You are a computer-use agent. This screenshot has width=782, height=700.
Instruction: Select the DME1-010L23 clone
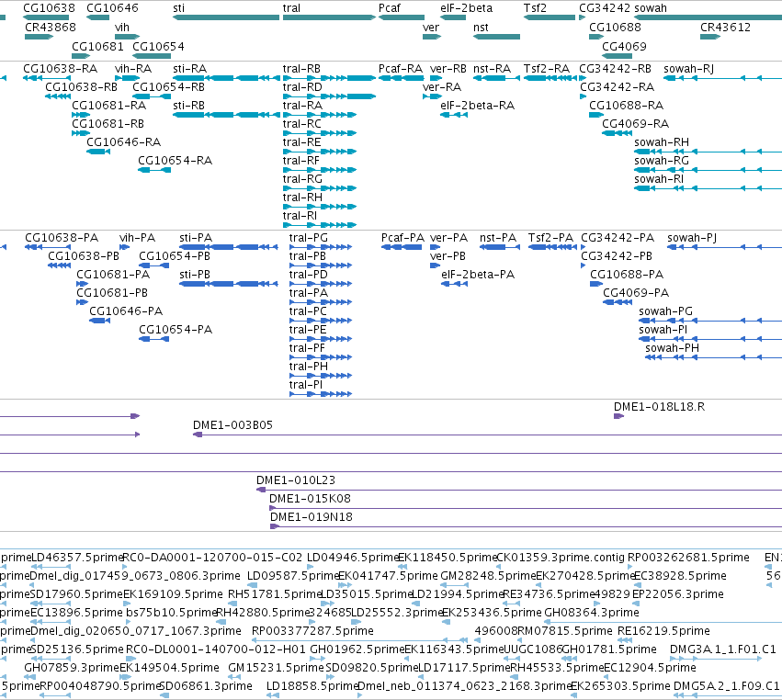[519, 491]
